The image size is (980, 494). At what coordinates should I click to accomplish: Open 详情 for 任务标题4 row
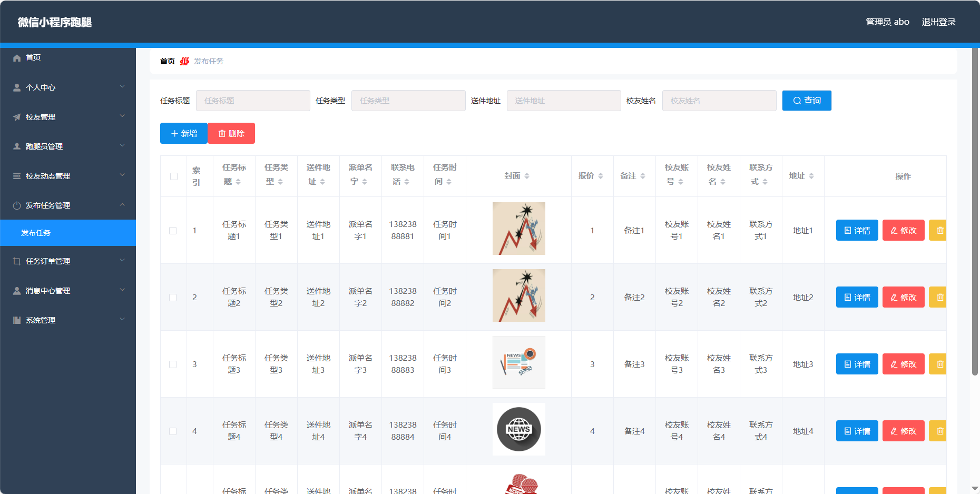(857, 431)
